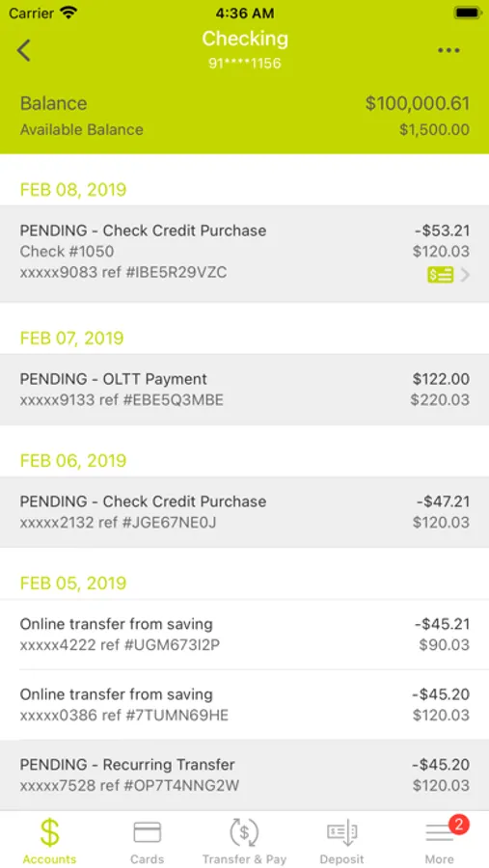Viewport: 489px width, 868px height.
Task: Open the More hamburger menu
Action: coord(439,833)
